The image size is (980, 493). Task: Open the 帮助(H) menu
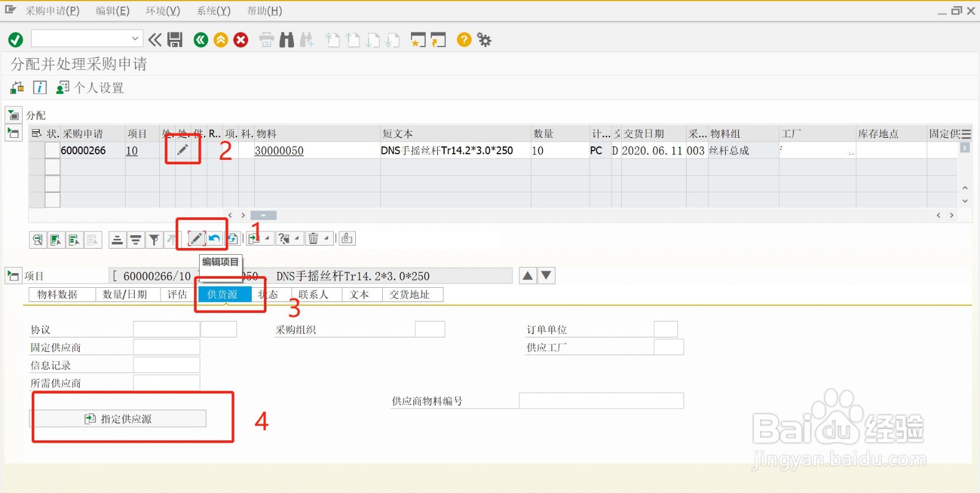coord(265,10)
